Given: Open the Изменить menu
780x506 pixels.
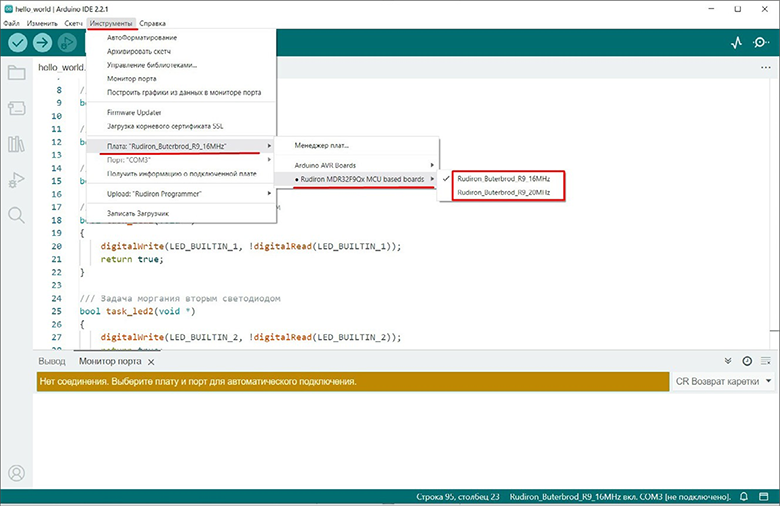Looking at the screenshot, I should pos(42,23).
